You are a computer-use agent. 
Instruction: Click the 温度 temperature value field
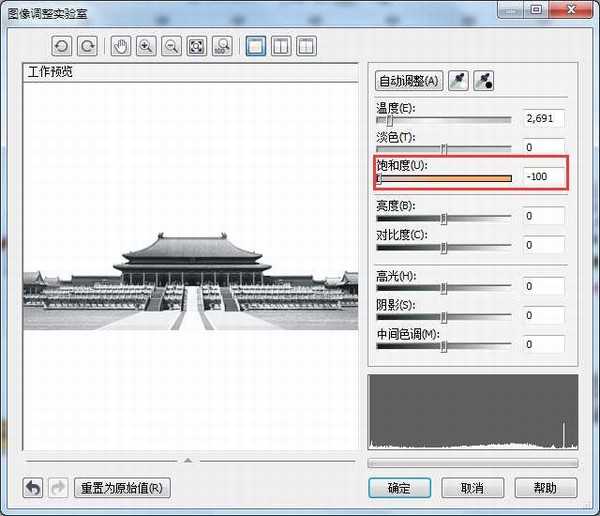543,118
